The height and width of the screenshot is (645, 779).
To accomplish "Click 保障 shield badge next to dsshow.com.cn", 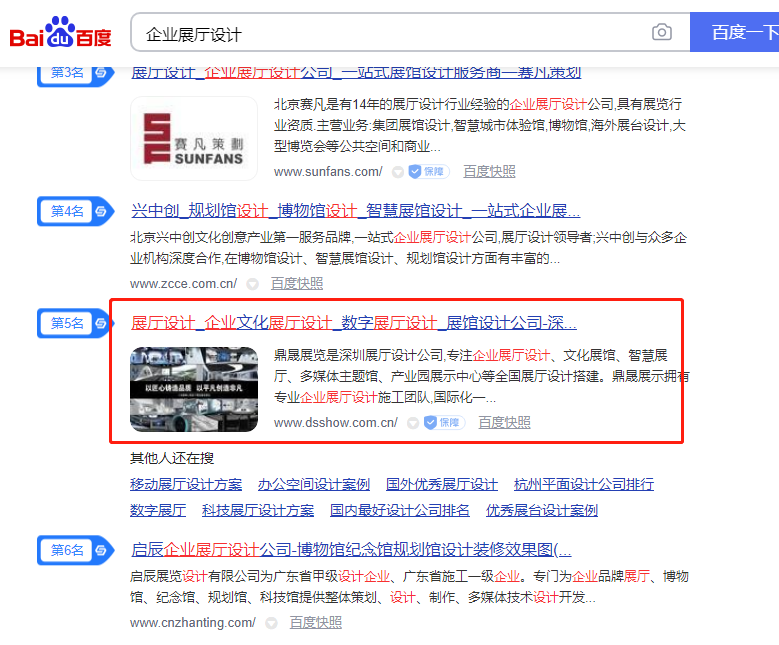I will click(444, 422).
